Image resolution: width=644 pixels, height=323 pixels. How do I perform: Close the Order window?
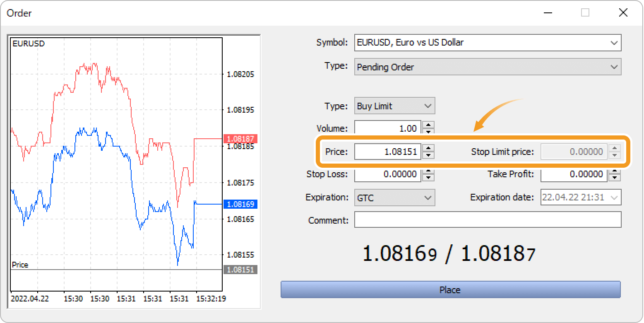[623, 13]
